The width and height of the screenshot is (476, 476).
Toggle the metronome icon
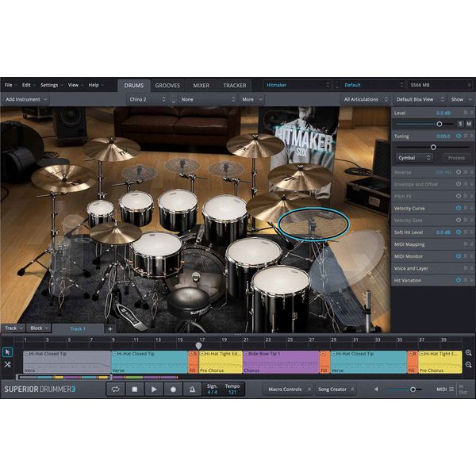click(192, 390)
